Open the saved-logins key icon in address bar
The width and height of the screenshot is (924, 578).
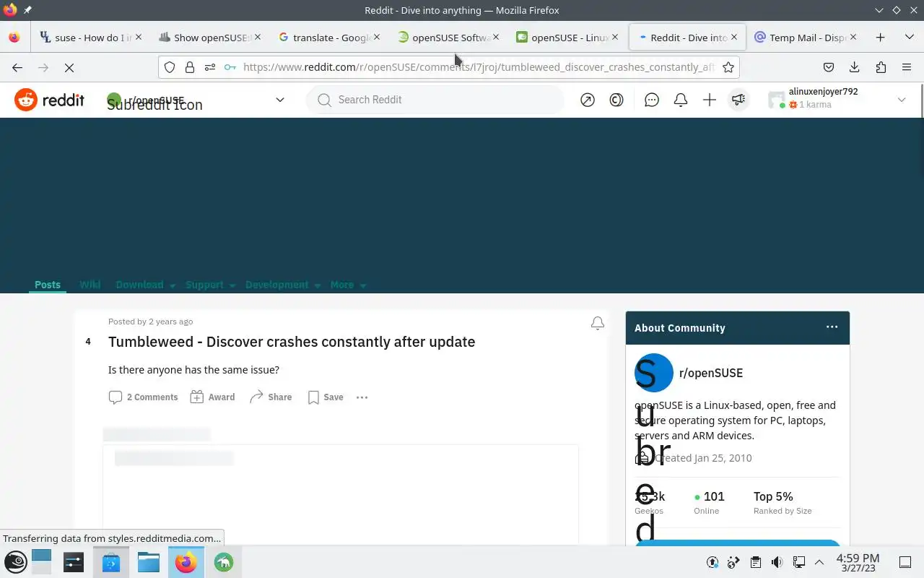[x=230, y=67]
